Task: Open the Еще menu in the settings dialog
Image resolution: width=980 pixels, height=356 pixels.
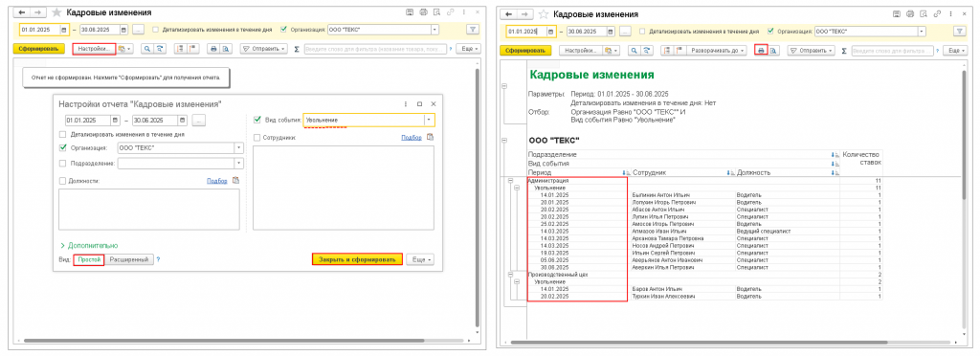Action: coord(420,259)
